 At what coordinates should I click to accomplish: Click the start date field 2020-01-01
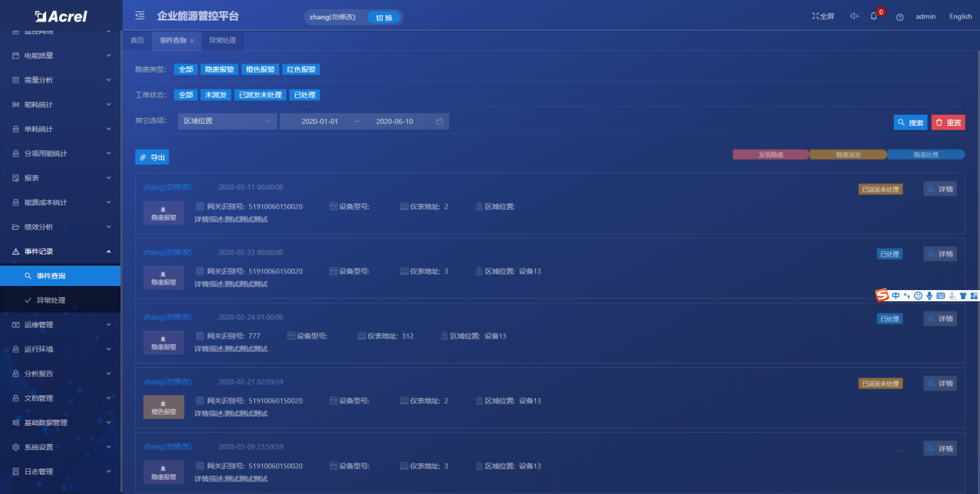(319, 121)
